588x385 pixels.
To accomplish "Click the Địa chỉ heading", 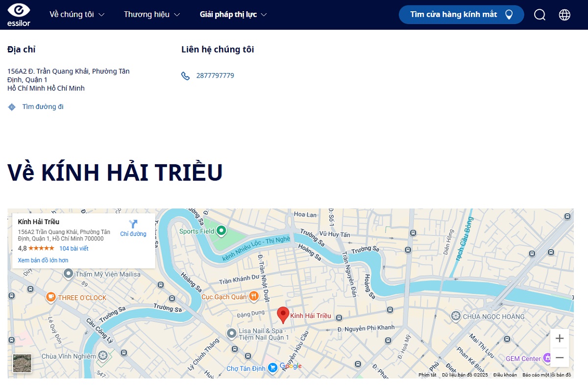I will tap(22, 50).
